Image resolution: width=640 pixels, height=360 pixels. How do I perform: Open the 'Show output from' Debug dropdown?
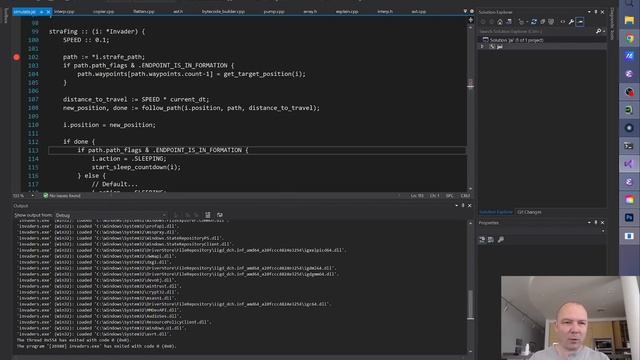tap(110, 215)
